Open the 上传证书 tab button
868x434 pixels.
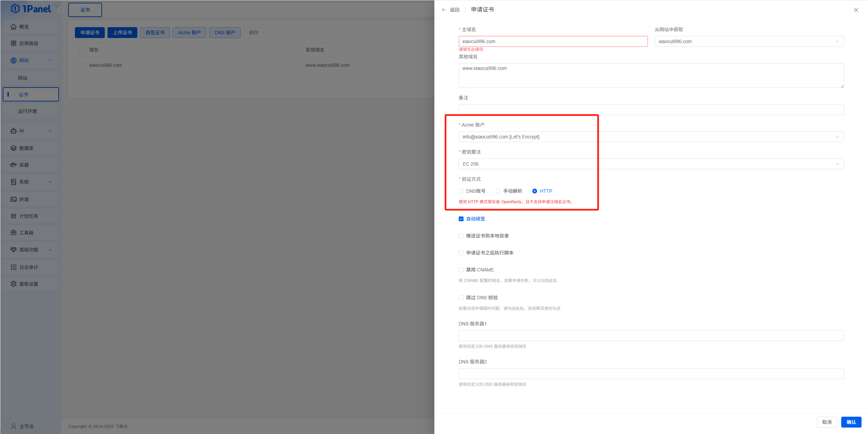122,32
